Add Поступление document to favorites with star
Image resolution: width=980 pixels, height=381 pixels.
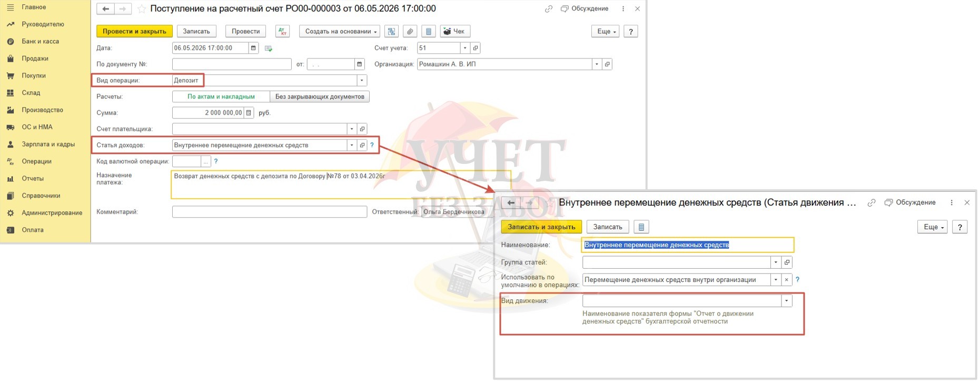[x=141, y=9]
